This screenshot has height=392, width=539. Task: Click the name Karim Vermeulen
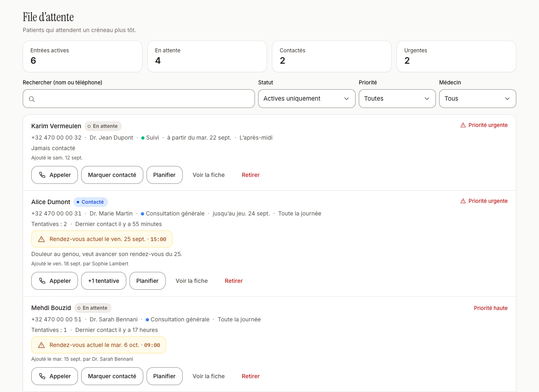(x=56, y=126)
